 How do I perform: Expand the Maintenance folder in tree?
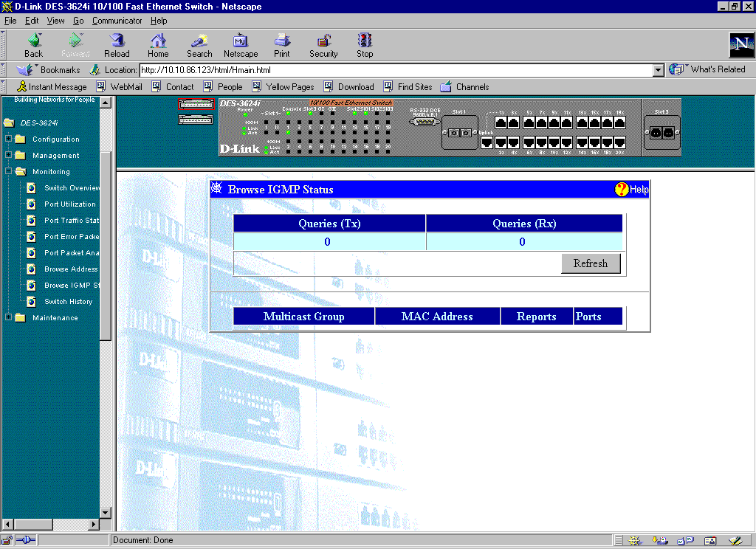point(9,318)
